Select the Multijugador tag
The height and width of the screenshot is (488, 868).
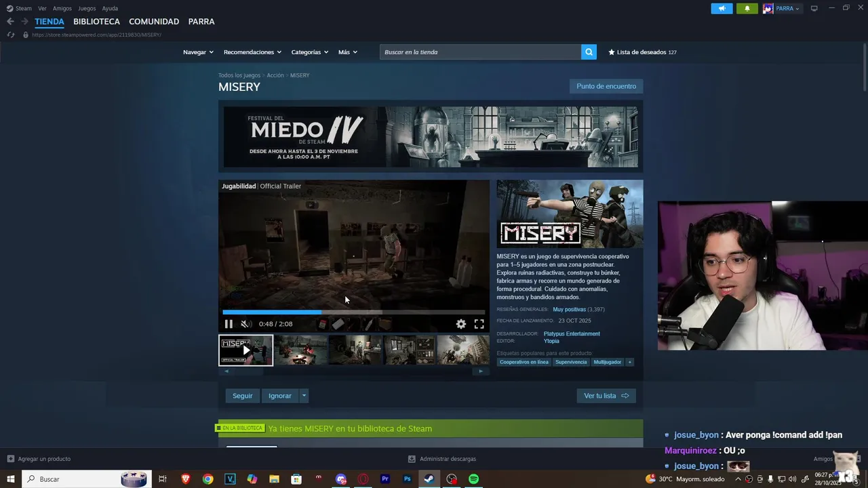coord(607,362)
